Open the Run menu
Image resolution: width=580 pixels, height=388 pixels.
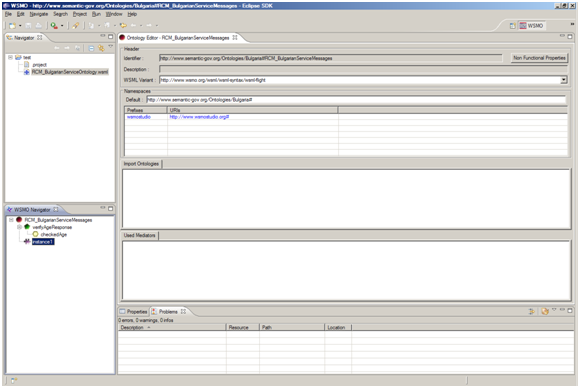pyautogui.click(x=97, y=14)
